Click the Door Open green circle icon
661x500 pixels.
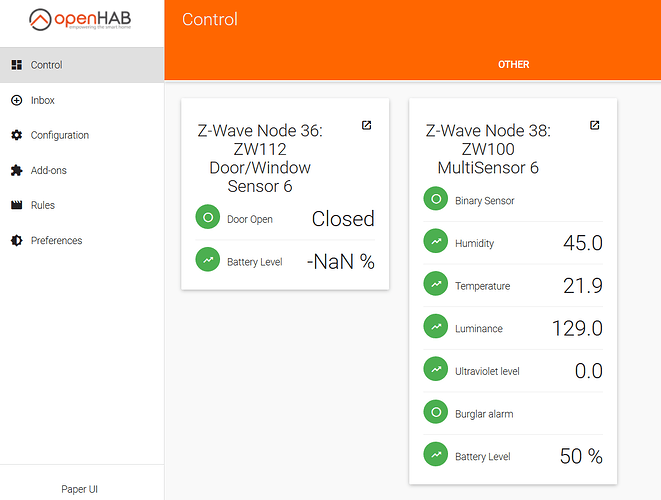207,218
